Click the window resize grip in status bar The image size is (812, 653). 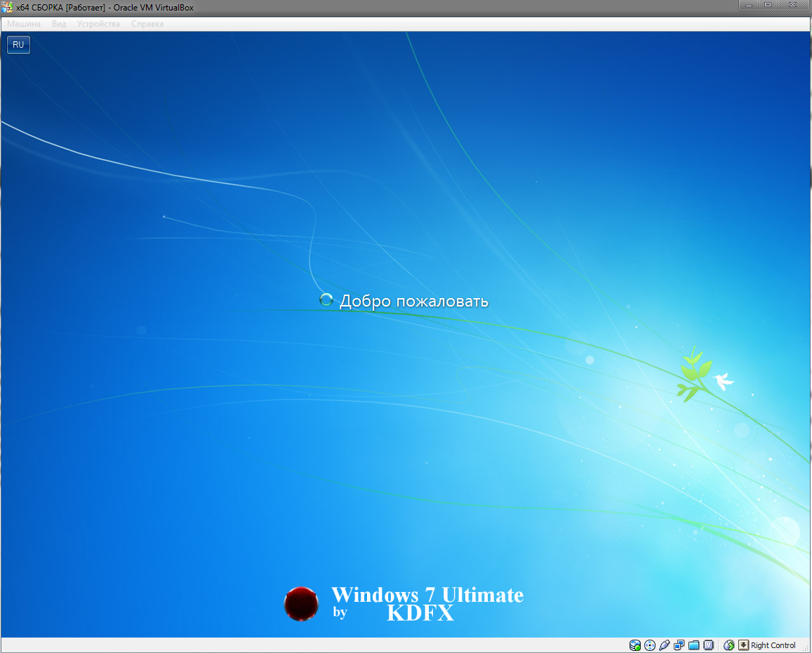click(805, 647)
